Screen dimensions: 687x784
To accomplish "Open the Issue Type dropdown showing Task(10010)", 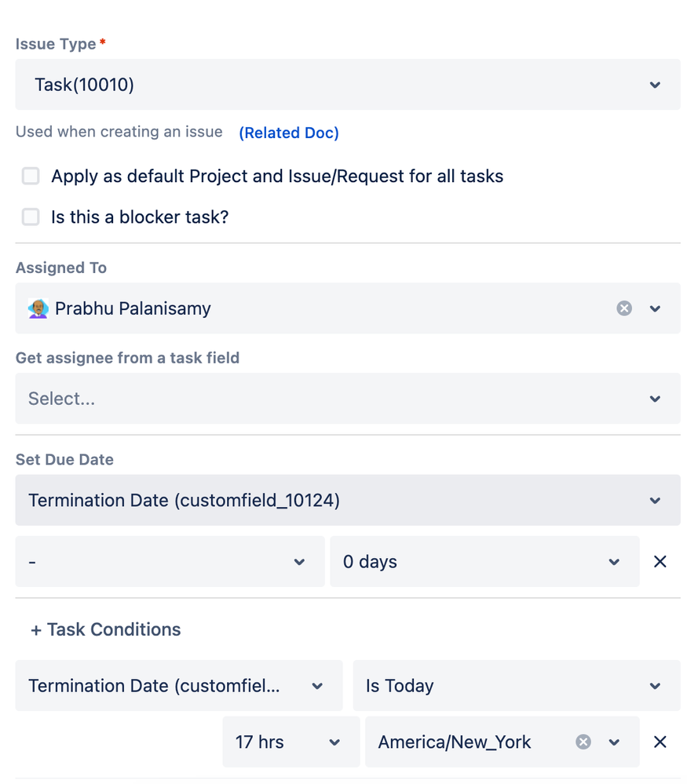I will coord(655,84).
